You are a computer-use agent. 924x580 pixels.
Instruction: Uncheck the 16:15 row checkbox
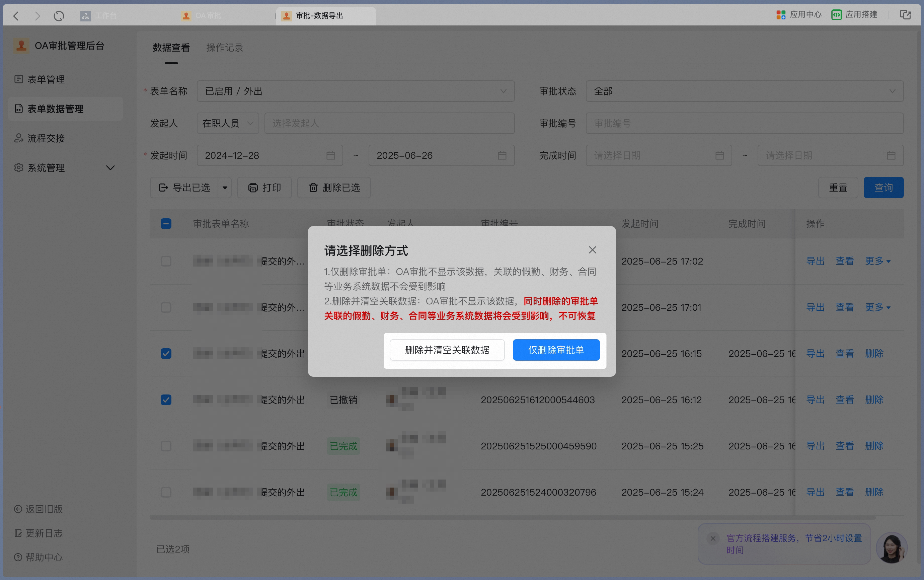point(166,353)
